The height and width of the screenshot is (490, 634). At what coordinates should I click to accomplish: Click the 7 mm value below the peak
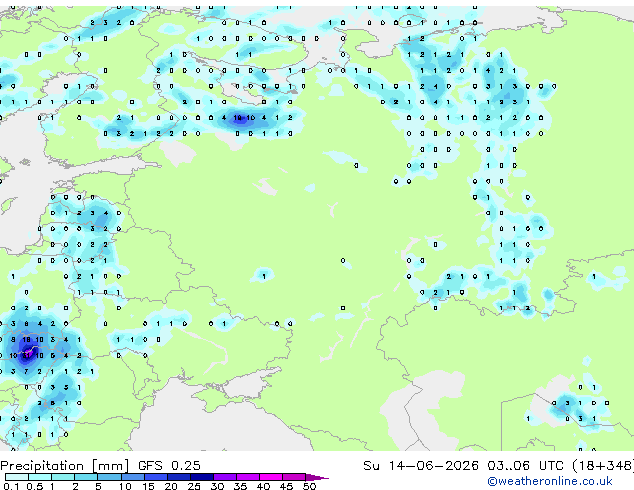click(26, 371)
